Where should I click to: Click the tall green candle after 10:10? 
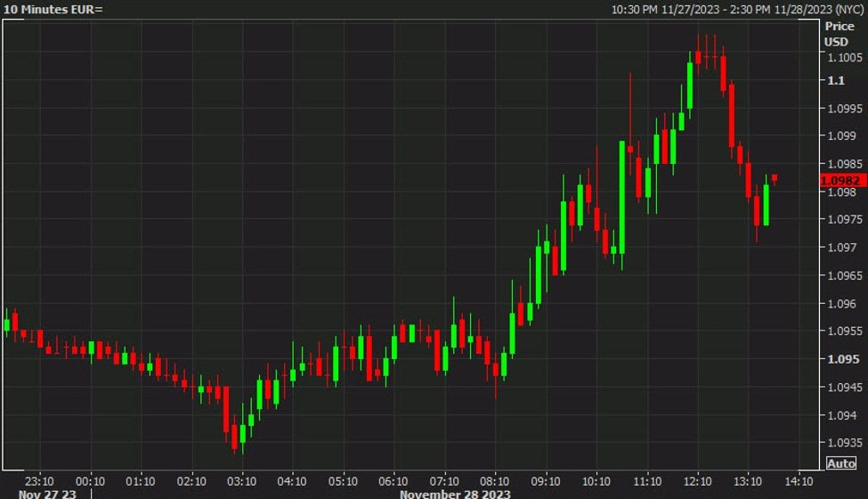click(x=621, y=196)
